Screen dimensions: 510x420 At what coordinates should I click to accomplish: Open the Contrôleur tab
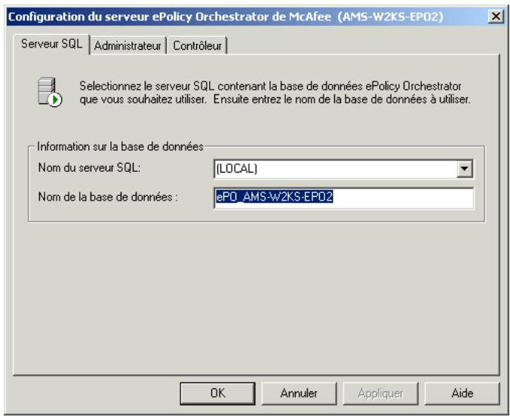click(197, 45)
